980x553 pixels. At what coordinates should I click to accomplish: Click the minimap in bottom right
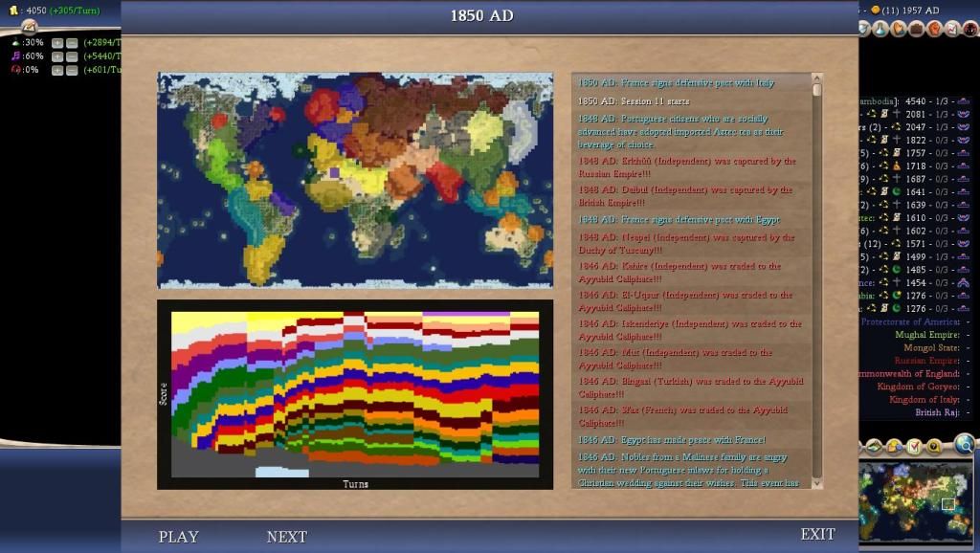tap(916, 501)
